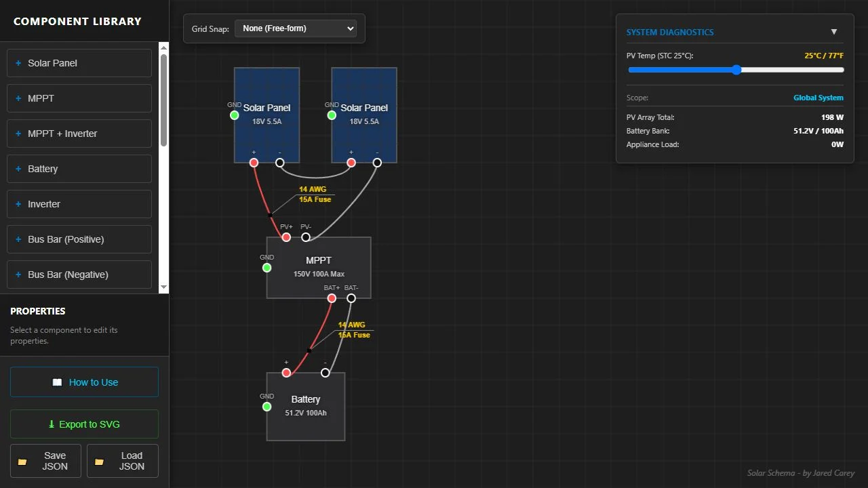The width and height of the screenshot is (868, 488).
Task: Select the Battery negative terminal
Action: click(325, 373)
